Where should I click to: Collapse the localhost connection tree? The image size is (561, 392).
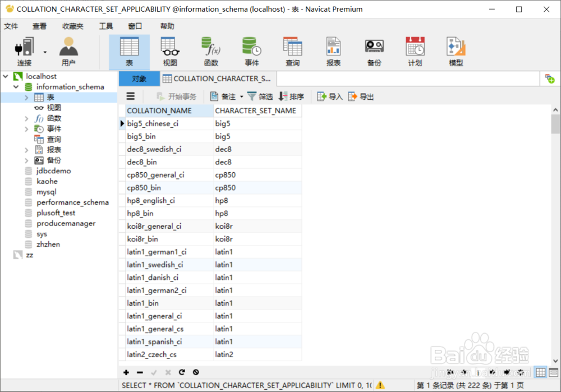click(6, 76)
